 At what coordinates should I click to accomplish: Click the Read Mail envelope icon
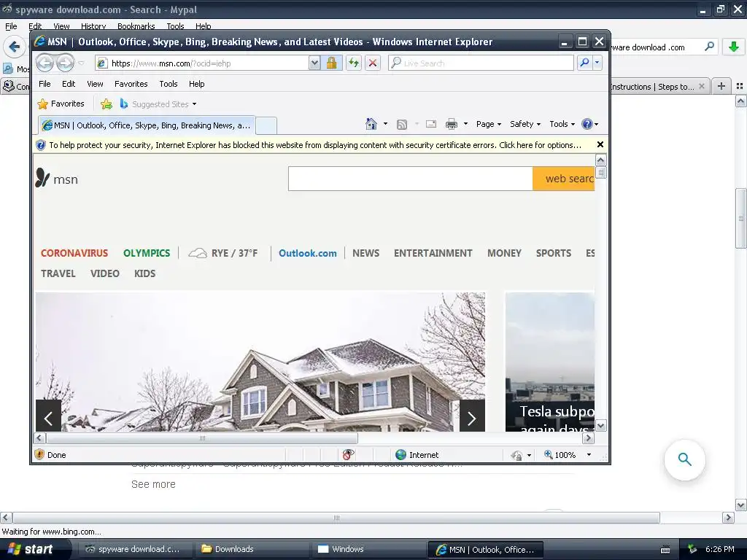click(x=431, y=124)
